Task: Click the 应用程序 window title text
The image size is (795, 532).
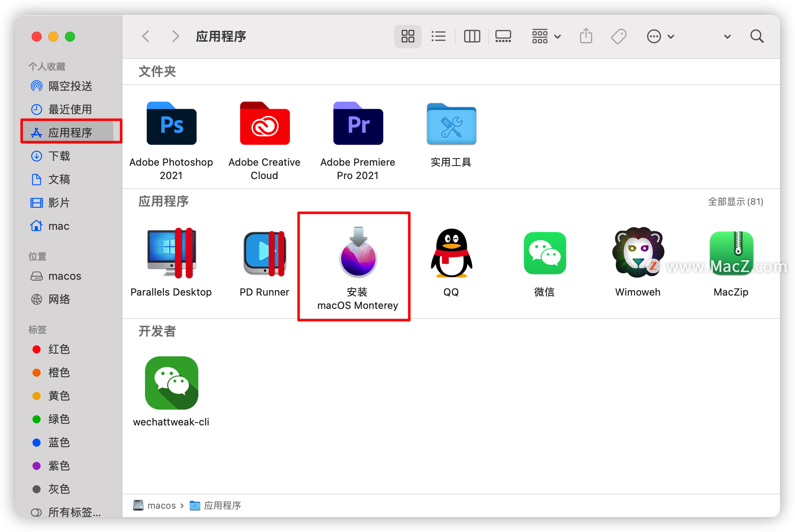Action: click(221, 37)
